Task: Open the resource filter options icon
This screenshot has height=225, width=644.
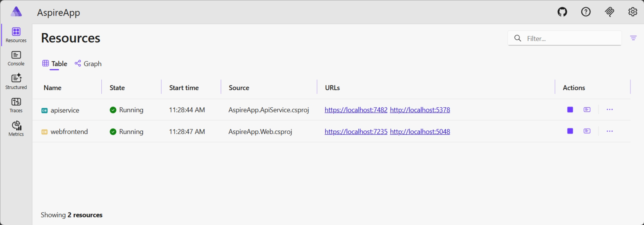Action: (x=633, y=38)
